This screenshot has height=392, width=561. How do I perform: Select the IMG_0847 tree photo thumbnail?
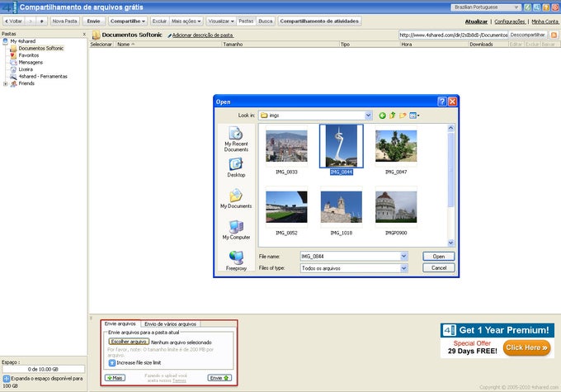[396, 146]
